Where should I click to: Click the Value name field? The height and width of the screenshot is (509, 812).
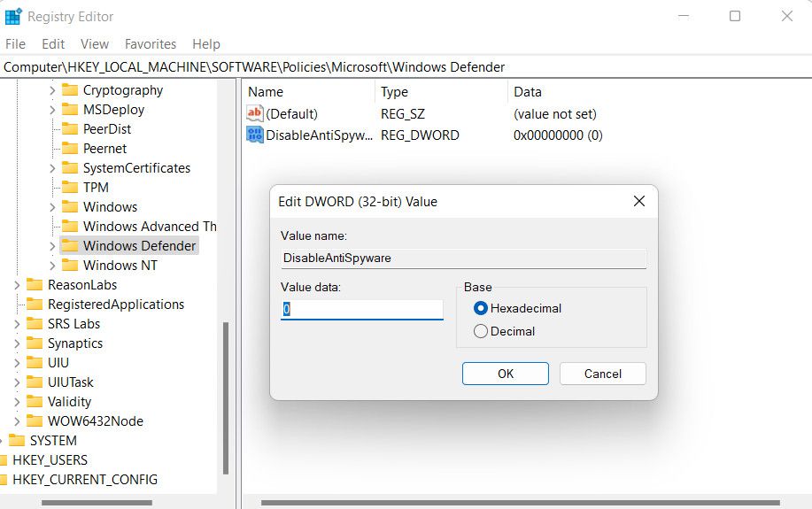pyautogui.click(x=463, y=258)
